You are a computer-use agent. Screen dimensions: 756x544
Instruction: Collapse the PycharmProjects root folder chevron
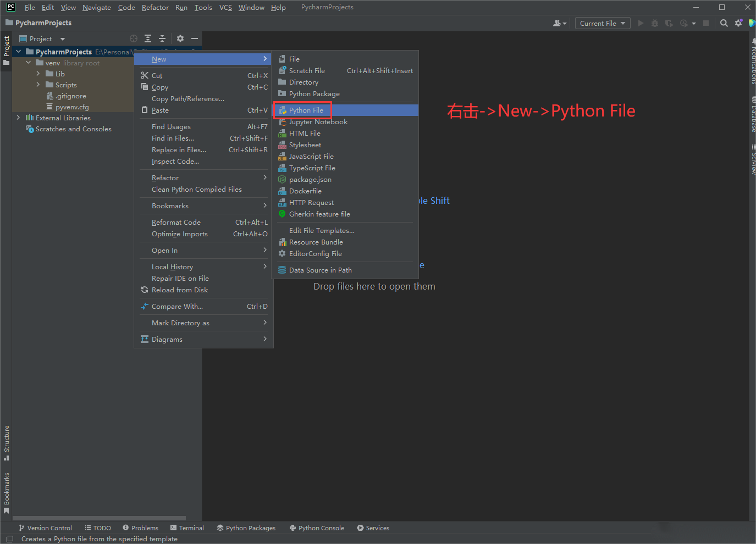19,52
